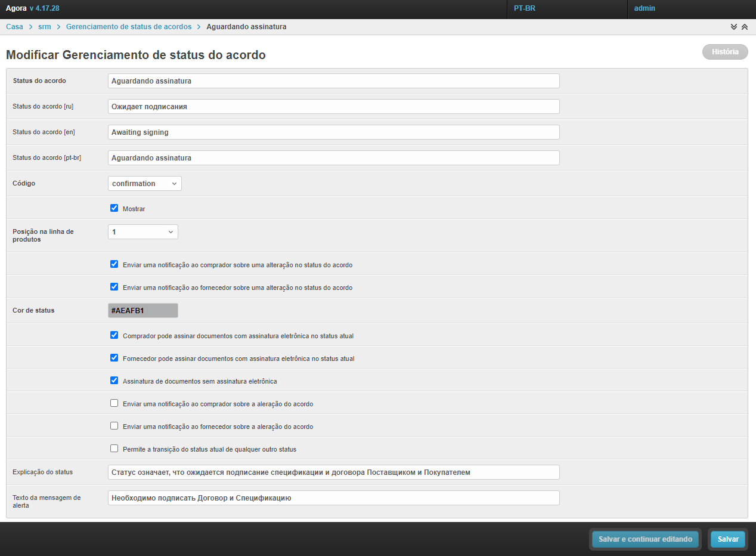The height and width of the screenshot is (556, 756).
Task: Click the #AEAFB1 status color swatch
Action: [143, 311]
